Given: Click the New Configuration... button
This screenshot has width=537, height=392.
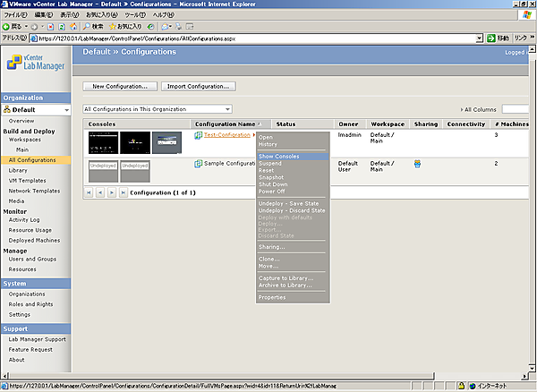Looking at the screenshot, I should [x=120, y=87].
